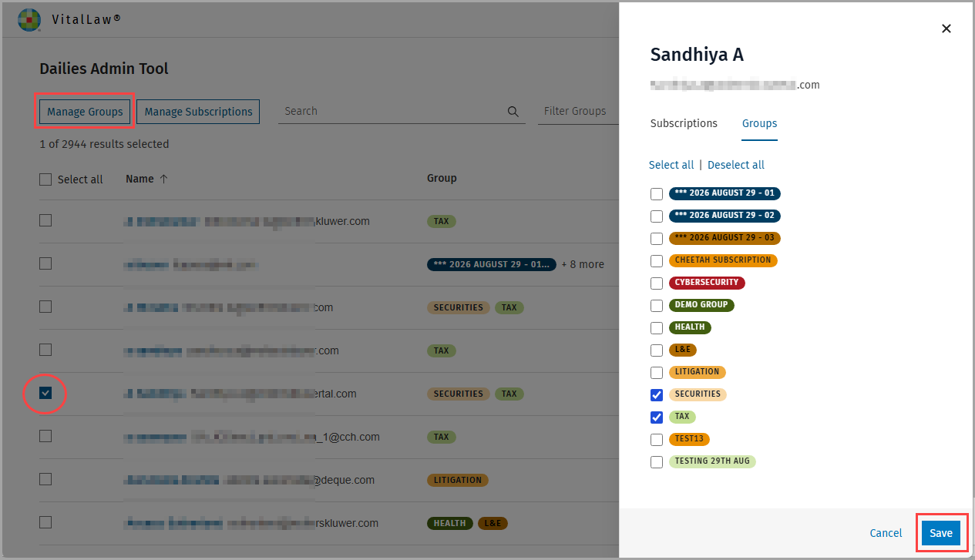Click the VitalLaw logo icon
This screenshot has width=975, height=560.
tap(29, 19)
